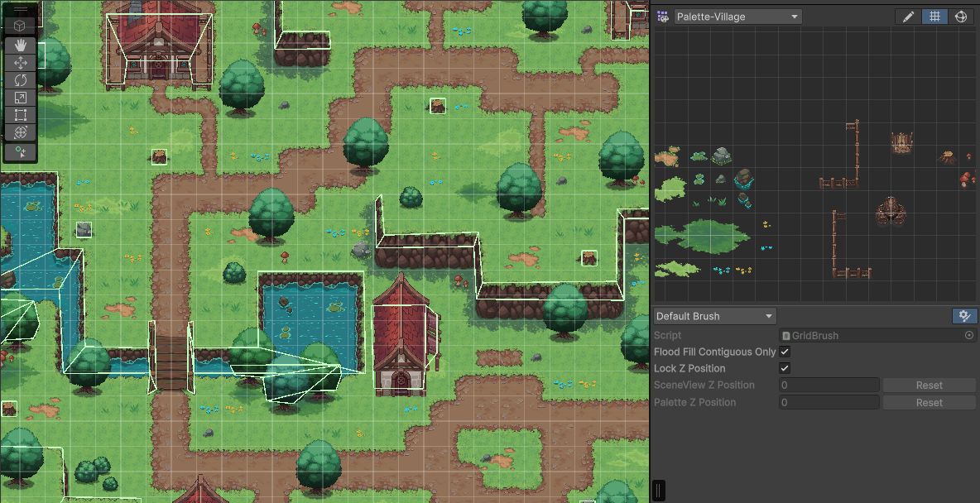Image resolution: width=980 pixels, height=503 pixels.
Task: Uncheck Lock Z Position checkbox
Action: (785, 368)
